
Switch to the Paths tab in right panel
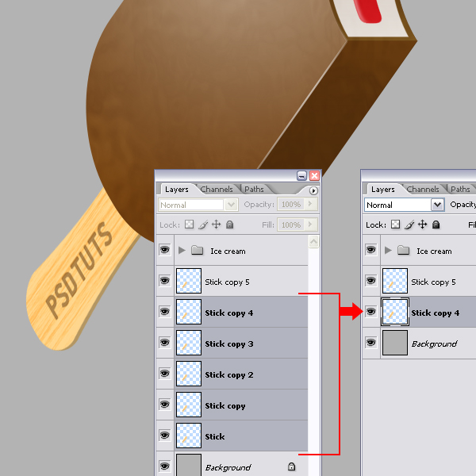click(460, 189)
